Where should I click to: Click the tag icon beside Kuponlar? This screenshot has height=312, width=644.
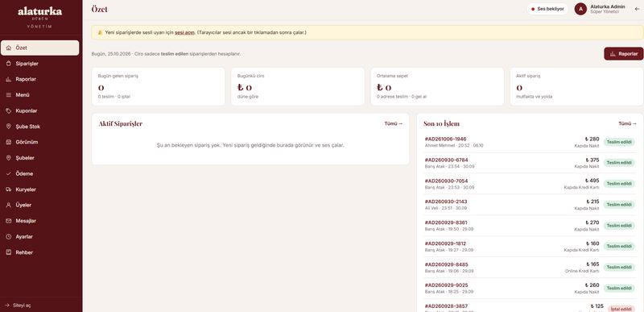pos(9,111)
